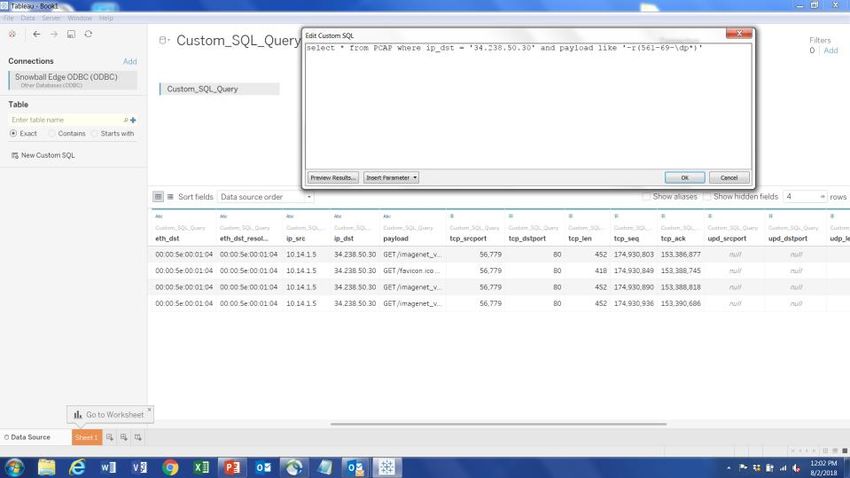Click New Custom SQL icon in left pane

point(15,156)
